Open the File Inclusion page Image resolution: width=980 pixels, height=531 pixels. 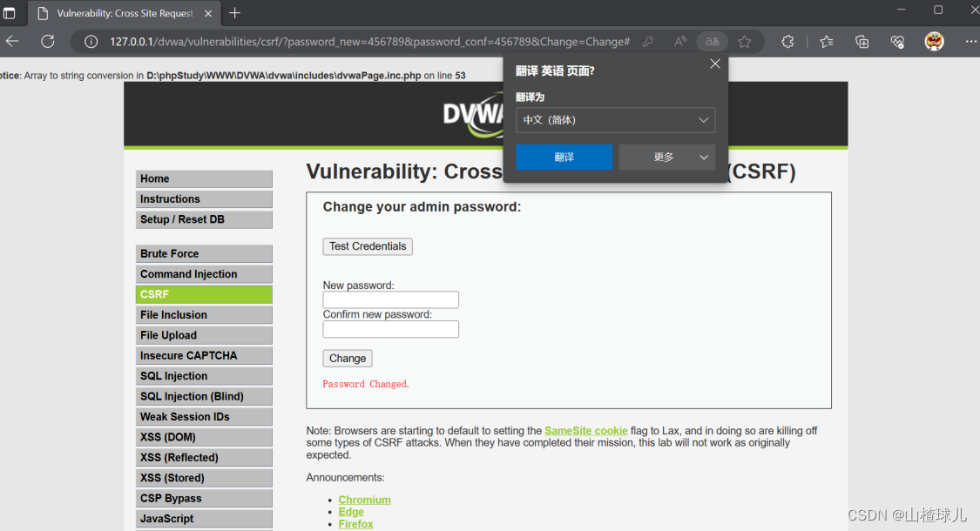[204, 315]
